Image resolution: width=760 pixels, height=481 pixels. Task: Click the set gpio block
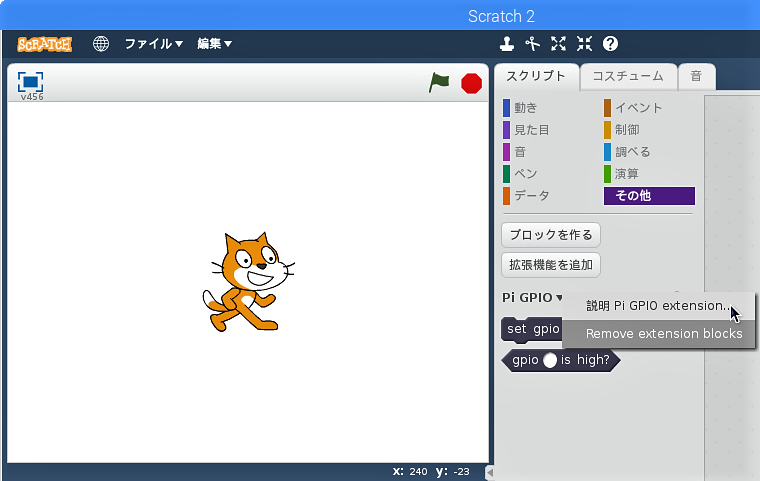click(531, 329)
